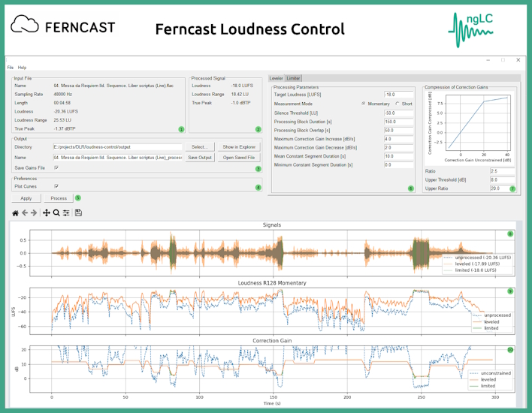
Task: Click the '25.53 LU' loudness range value
Action: (x=62, y=120)
